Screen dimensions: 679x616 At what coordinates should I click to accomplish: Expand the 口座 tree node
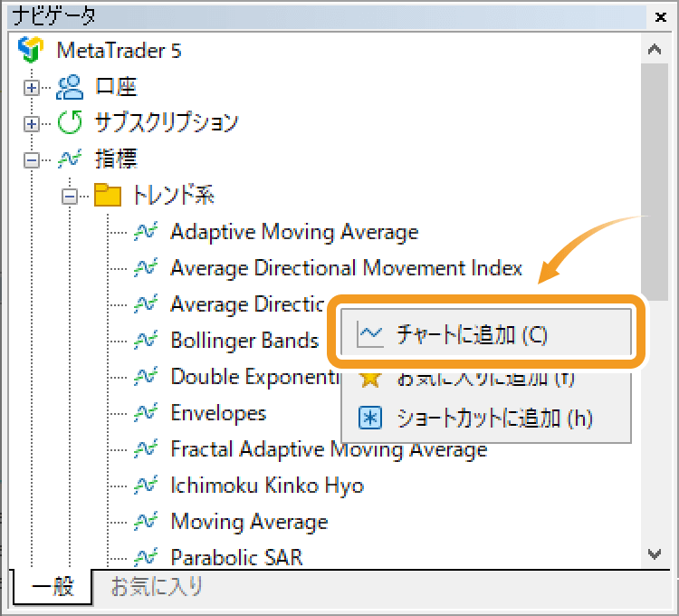31,88
